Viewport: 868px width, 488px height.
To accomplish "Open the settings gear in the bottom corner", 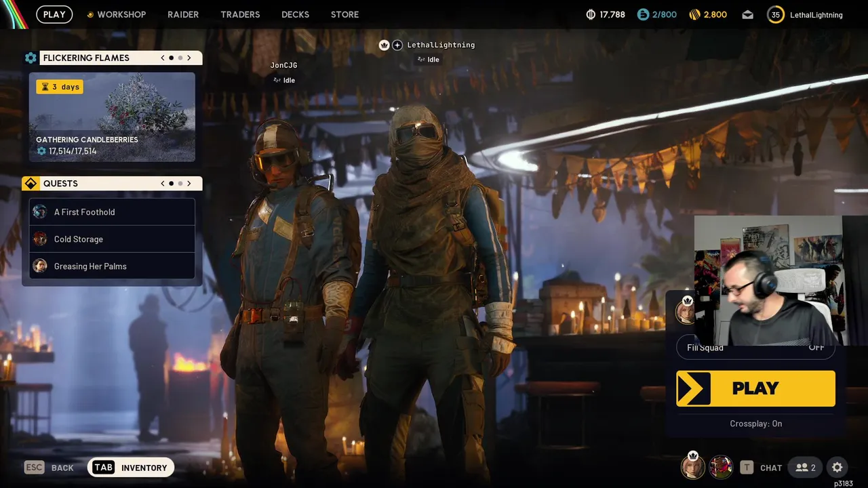I will click(837, 467).
